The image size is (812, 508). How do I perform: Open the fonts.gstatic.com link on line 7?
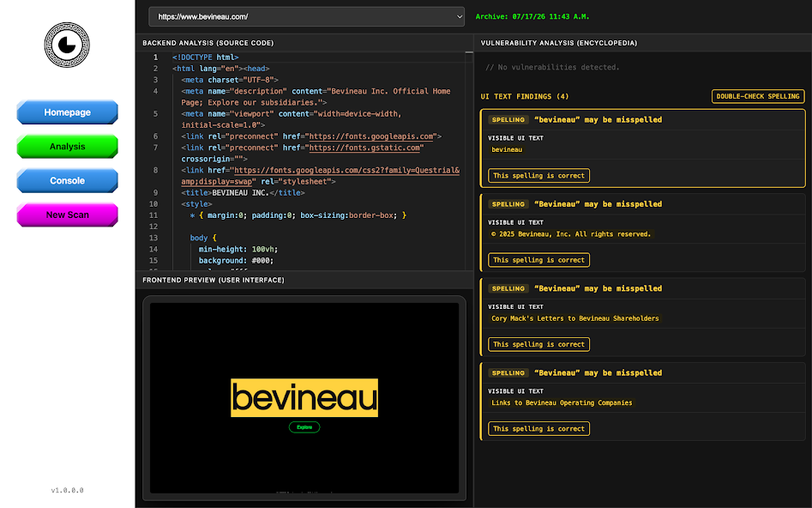(x=364, y=148)
